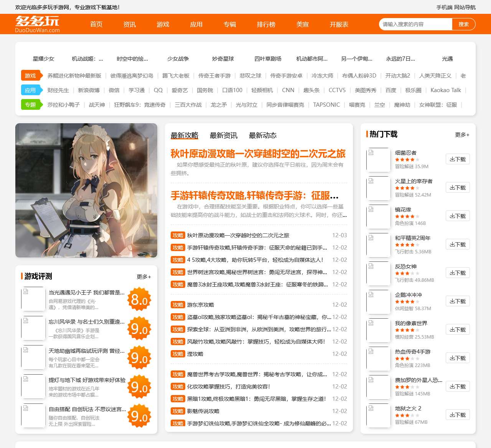Click the 9.0 badge for 自由搭配 review

(139, 416)
